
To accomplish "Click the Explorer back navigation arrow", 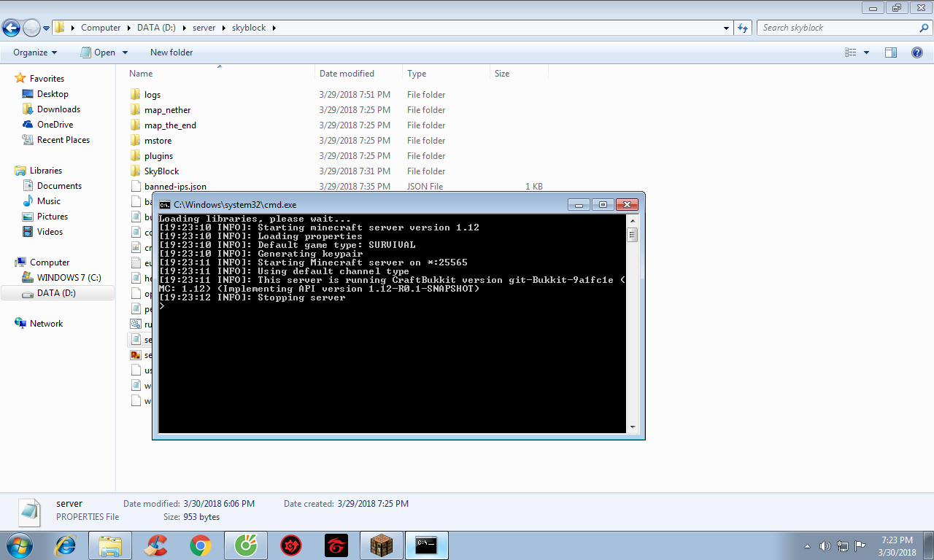I will point(12,28).
